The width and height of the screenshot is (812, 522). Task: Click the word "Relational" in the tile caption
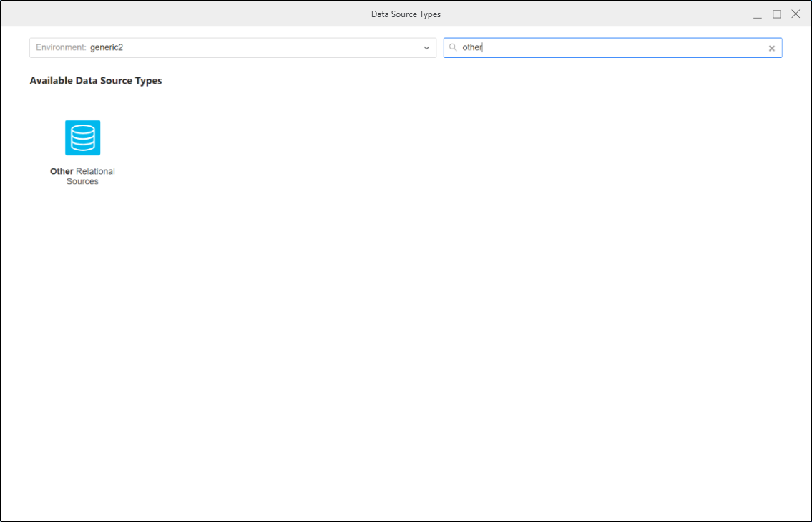pyautogui.click(x=95, y=172)
